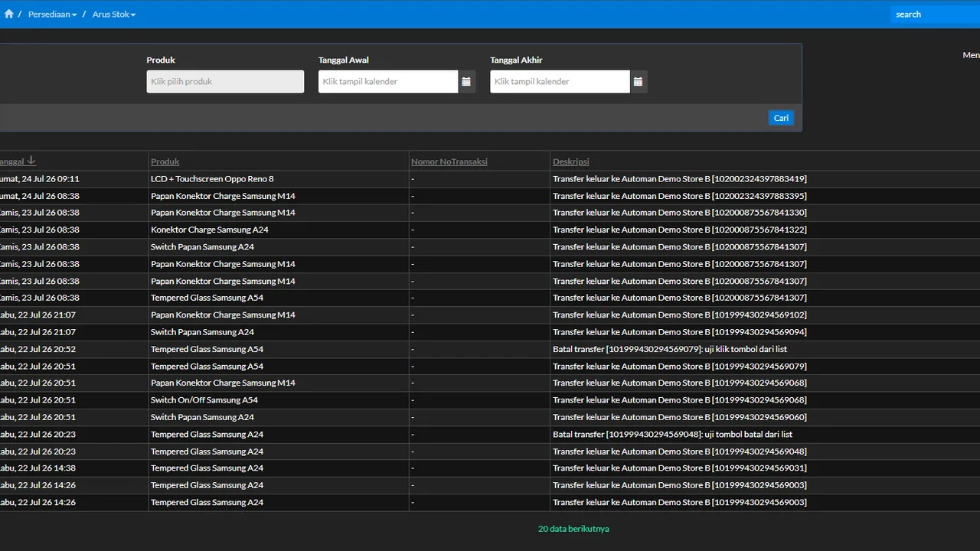This screenshot has width=980, height=551.
Task: Click the Tanggal Awal filter label
Action: pos(344,60)
